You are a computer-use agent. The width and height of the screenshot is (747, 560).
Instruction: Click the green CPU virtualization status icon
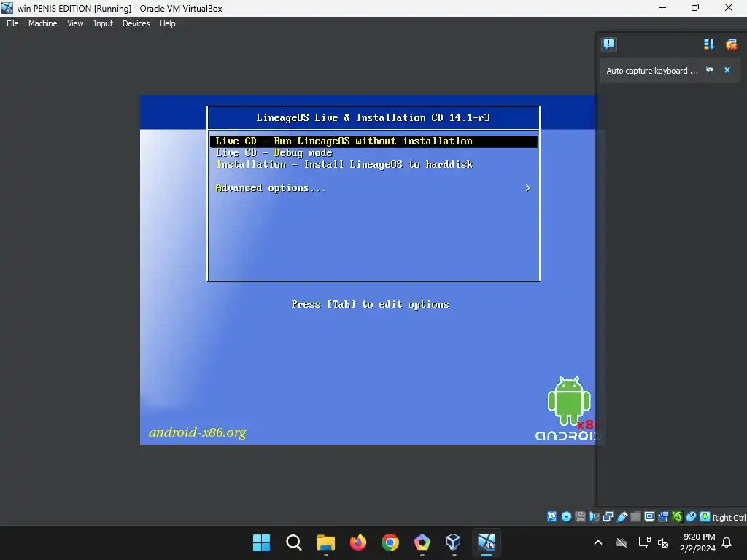coord(677,517)
